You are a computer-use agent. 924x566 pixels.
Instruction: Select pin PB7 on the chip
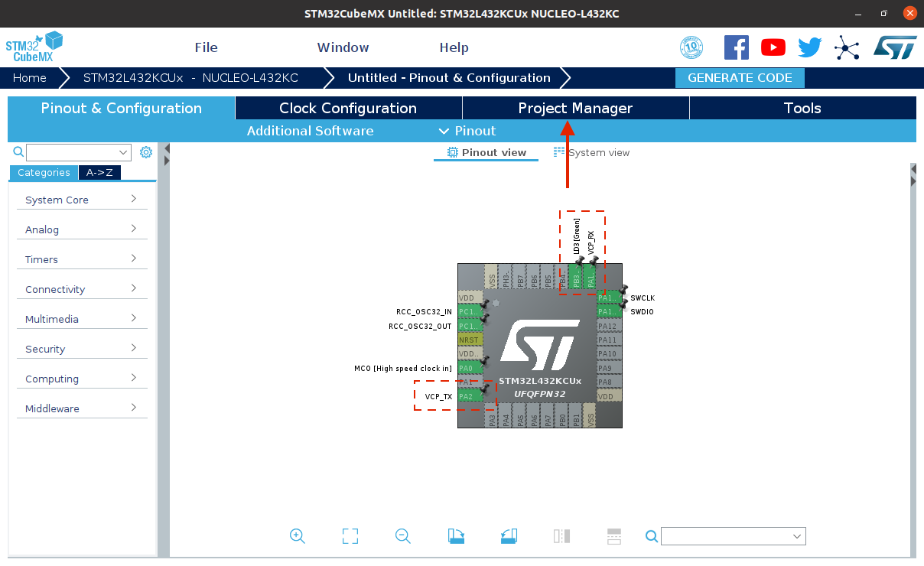pos(520,277)
